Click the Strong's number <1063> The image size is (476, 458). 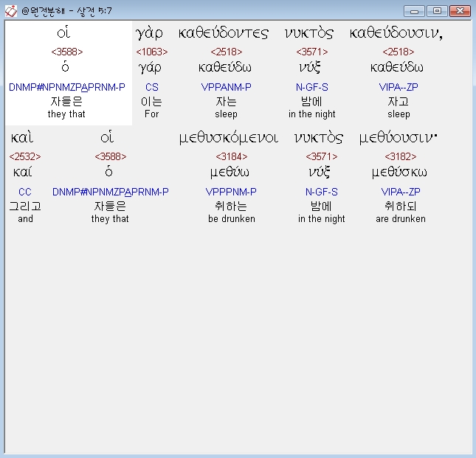coord(152,52)
